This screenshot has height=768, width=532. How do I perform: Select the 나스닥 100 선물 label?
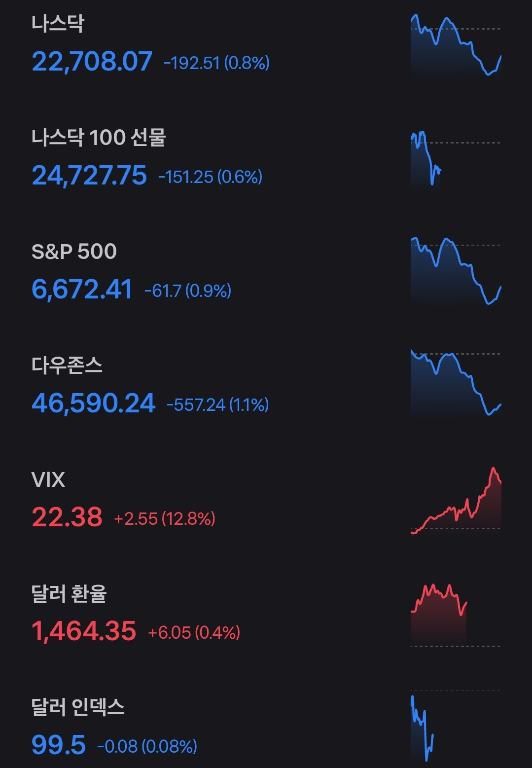point(99,138)
